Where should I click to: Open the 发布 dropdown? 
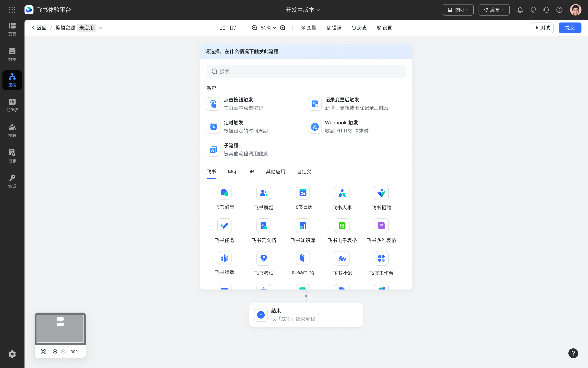[x=494, y=10]
